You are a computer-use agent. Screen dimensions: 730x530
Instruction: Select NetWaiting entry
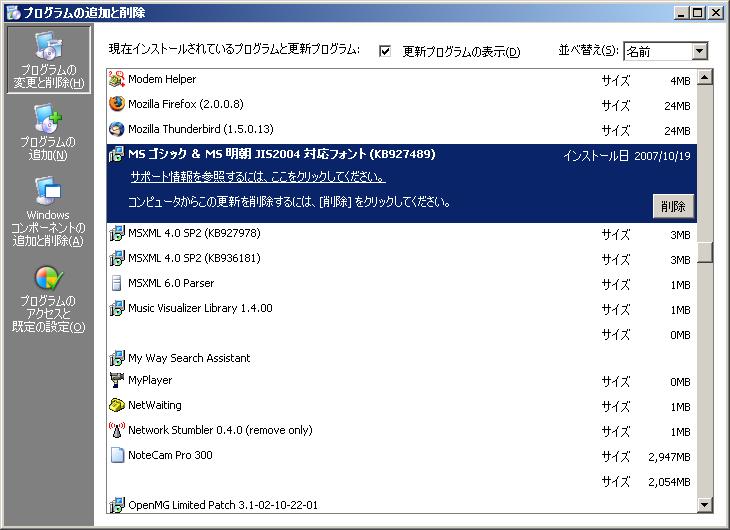coord(402,406)
